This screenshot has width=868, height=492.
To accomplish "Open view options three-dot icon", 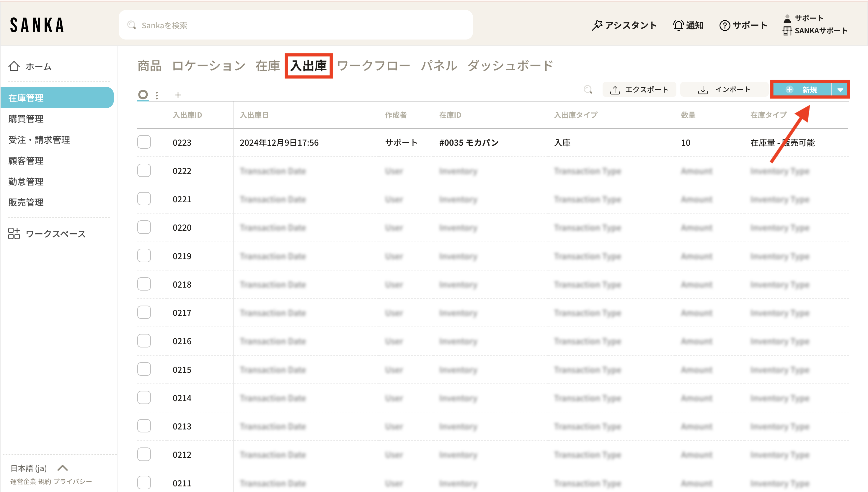I will (x=156, y=95).
